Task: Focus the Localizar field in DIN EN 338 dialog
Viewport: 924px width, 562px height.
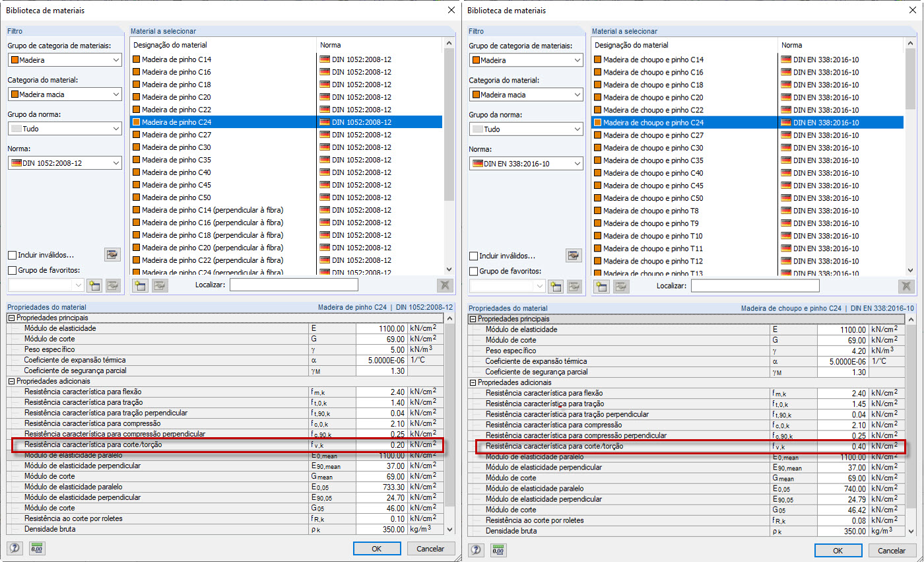Action: (x=755, y=286)
